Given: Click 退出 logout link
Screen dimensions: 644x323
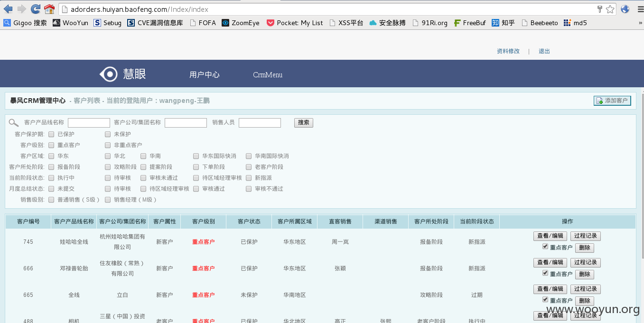Looking at the screenshot, I should tap(544, 51).
